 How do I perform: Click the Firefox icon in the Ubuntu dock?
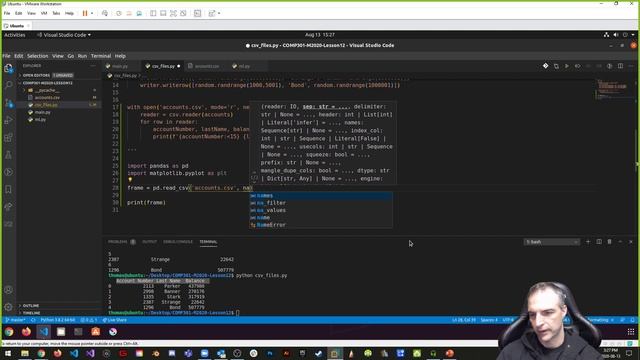point(27,332)
